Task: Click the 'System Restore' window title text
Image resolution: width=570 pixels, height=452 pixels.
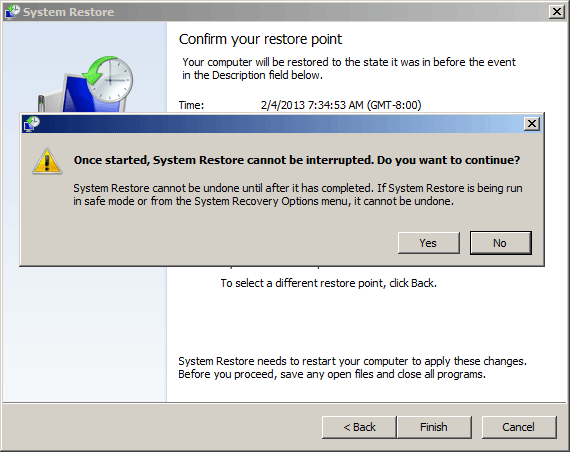Action: (x=68, y=12)
